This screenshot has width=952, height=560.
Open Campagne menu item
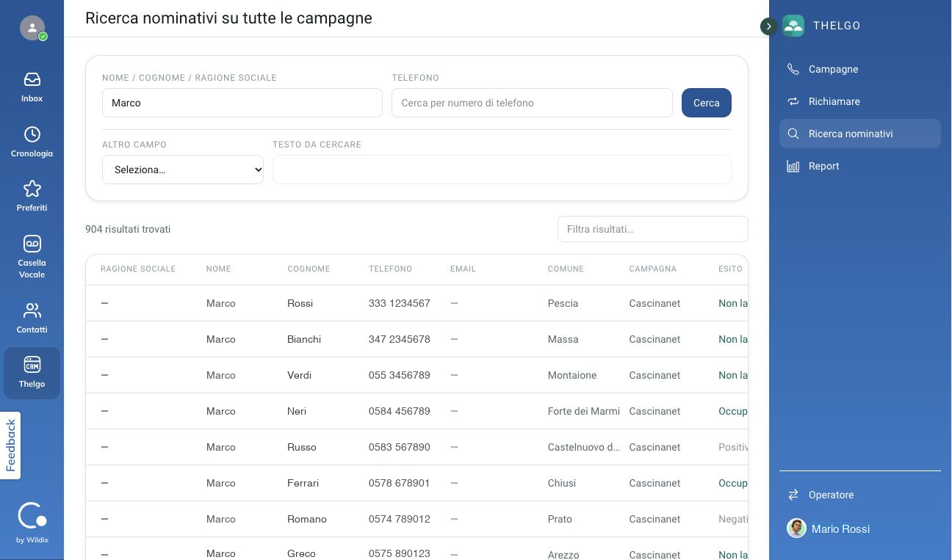pyautogui.click(x=859, y=69)
